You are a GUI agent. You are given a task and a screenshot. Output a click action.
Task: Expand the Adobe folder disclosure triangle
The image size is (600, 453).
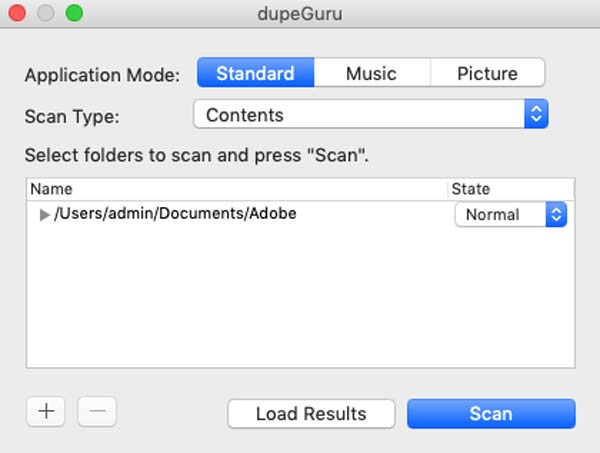coord(44,214)
